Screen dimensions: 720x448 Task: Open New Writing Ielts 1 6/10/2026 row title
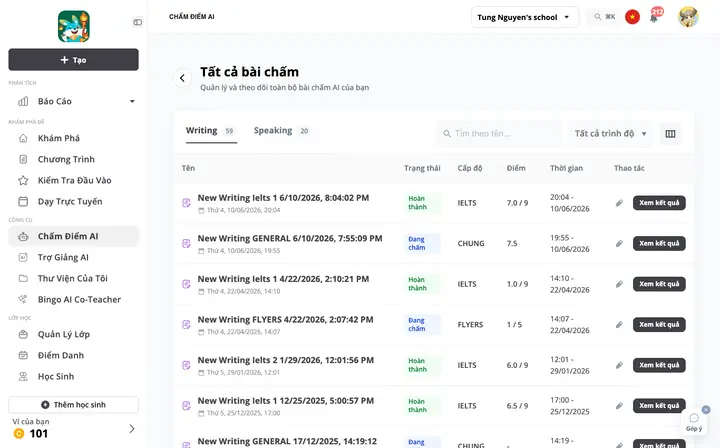pos(283,198)
